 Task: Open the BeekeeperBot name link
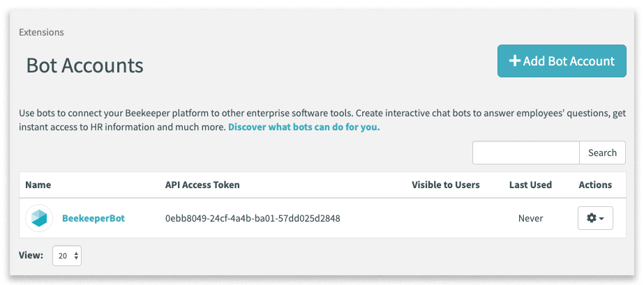(x=93, y=218)
